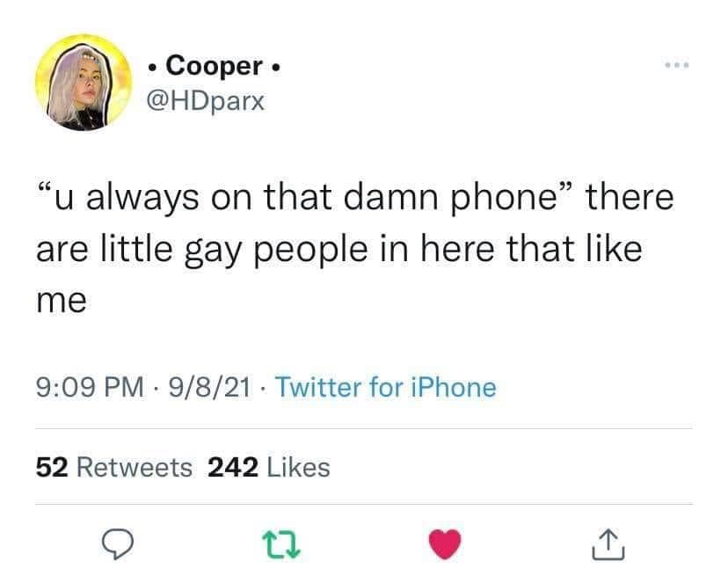
Task: Click the "little gay people" text line
Action: pos(339,250)
